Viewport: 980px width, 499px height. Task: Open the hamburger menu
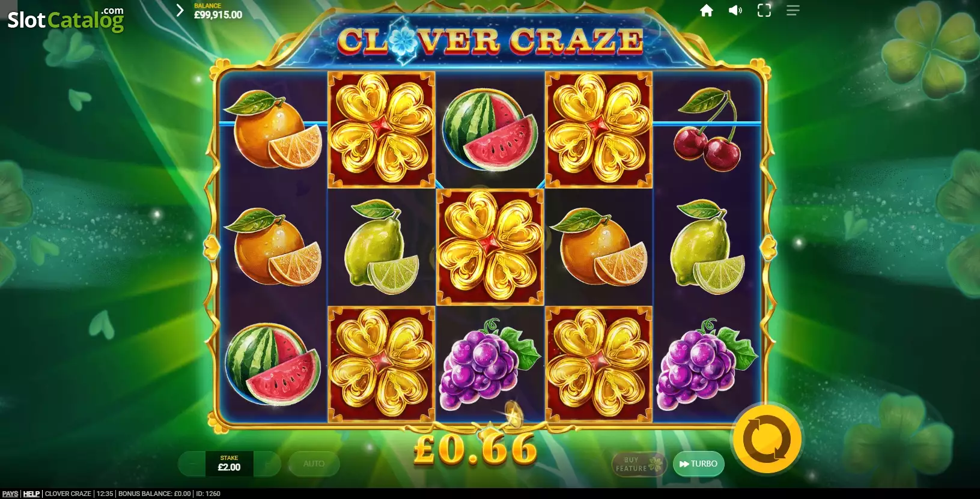coord(793,11)
